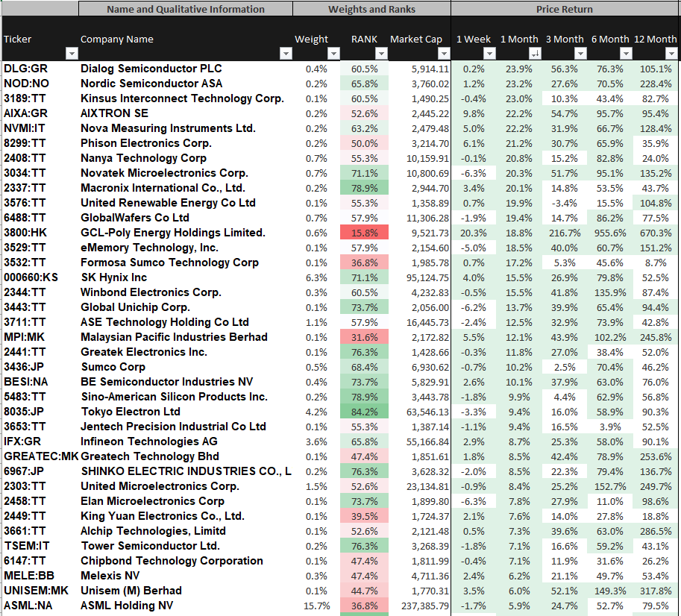Select eMemory Technology, Inc. cell
Viewport: 681px width, 616px height.
186,248
